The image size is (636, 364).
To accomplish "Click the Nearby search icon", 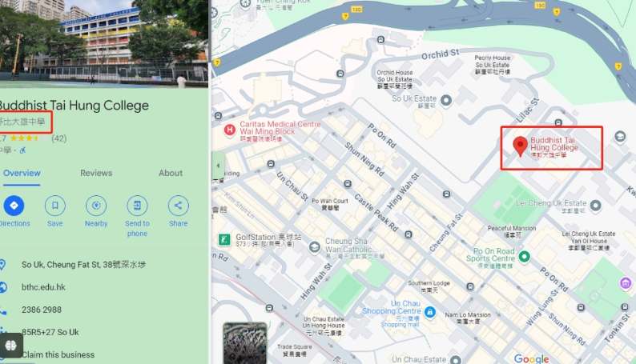I will pyautogui.click(x=96, y=206).
